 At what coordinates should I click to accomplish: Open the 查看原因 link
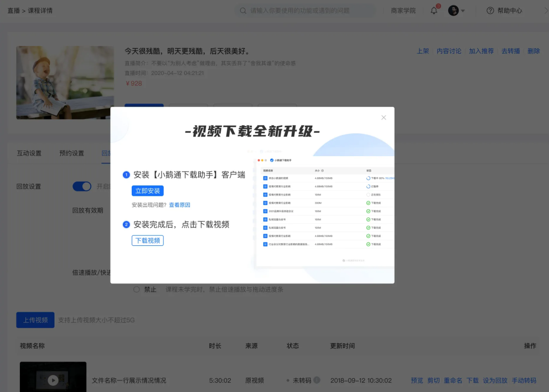point(179,205)
